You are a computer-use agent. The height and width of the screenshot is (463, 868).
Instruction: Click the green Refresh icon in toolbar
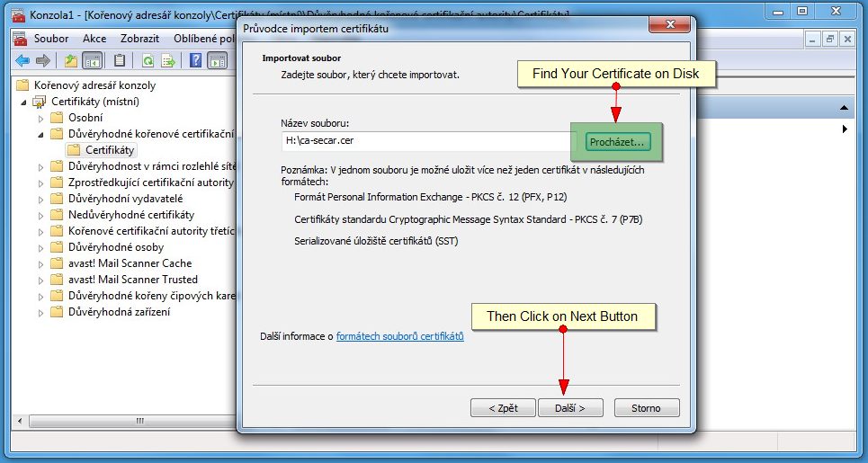point(148,61)
